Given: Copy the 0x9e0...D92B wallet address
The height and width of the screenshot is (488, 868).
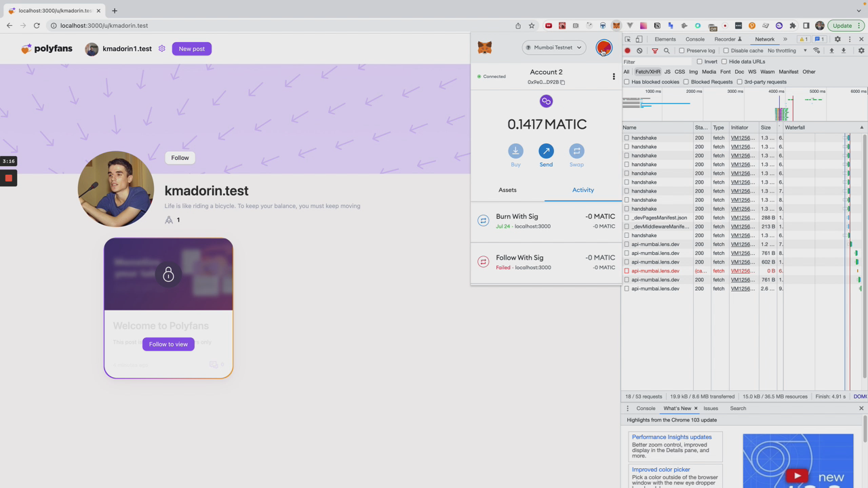Looking at the screenshot, I should pos(562,82).
